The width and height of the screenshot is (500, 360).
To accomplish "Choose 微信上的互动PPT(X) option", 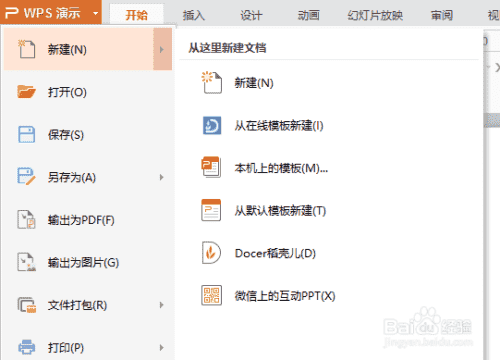I will [x=285, y=296].
